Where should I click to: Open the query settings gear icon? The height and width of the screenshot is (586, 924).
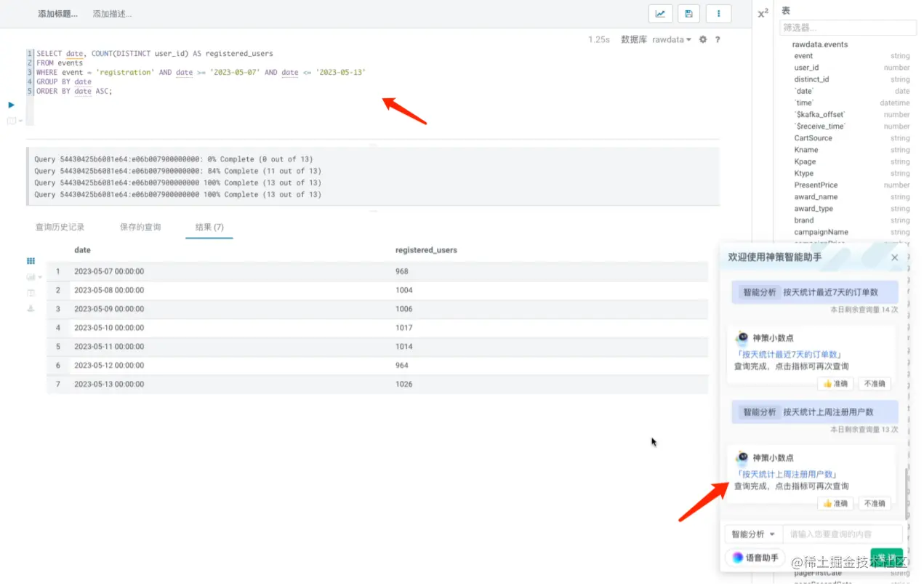703,39
